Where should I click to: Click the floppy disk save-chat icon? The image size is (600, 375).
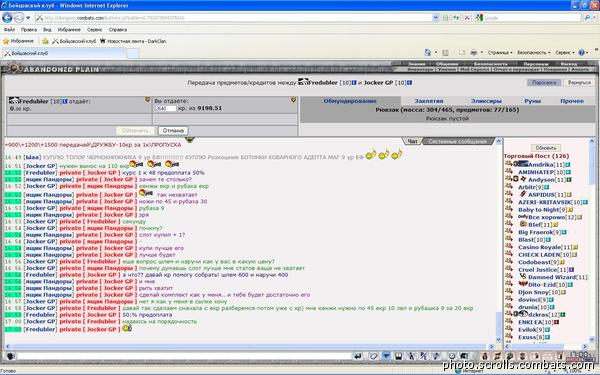(x=398, y=356)
